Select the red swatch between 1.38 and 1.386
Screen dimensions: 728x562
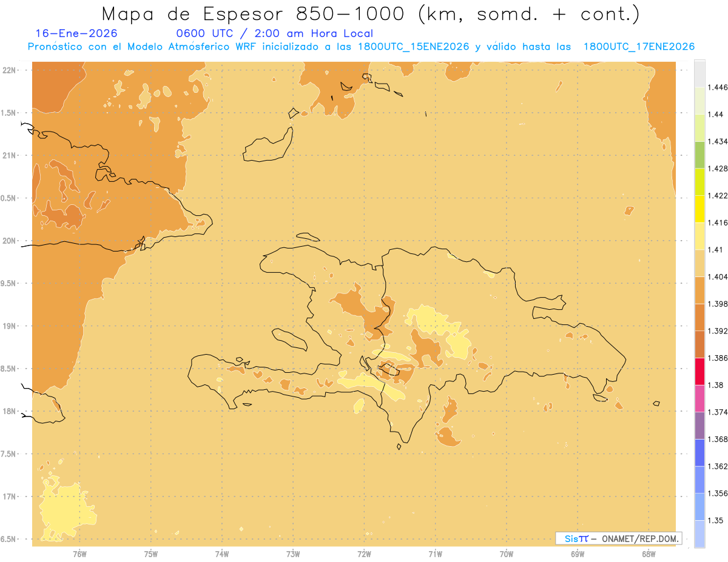pyautogui.click(x=699, y=372)
